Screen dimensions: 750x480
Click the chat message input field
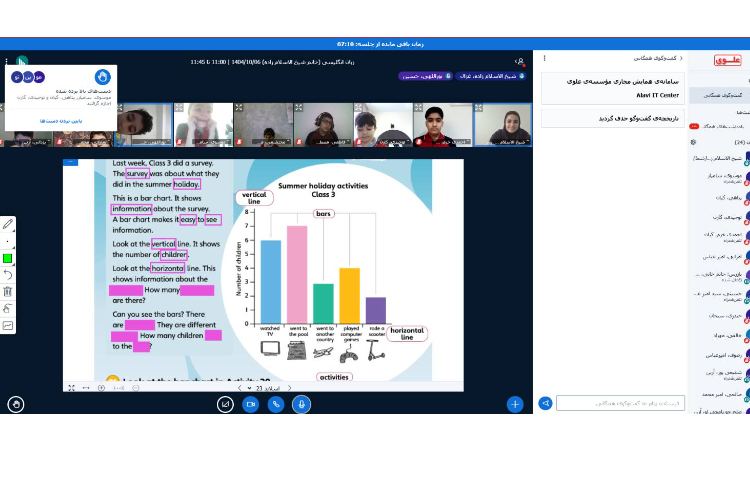[x=620, y=403]
